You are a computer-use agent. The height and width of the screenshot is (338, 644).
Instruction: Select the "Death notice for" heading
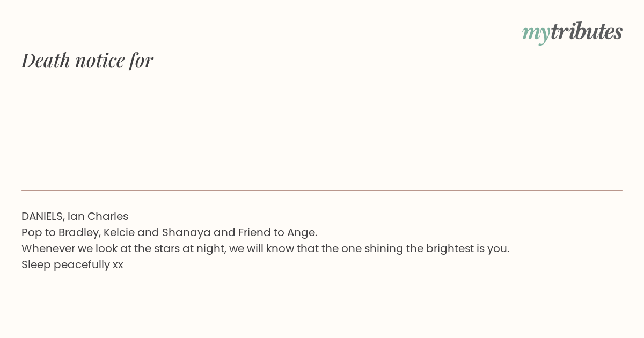(87, 60)
